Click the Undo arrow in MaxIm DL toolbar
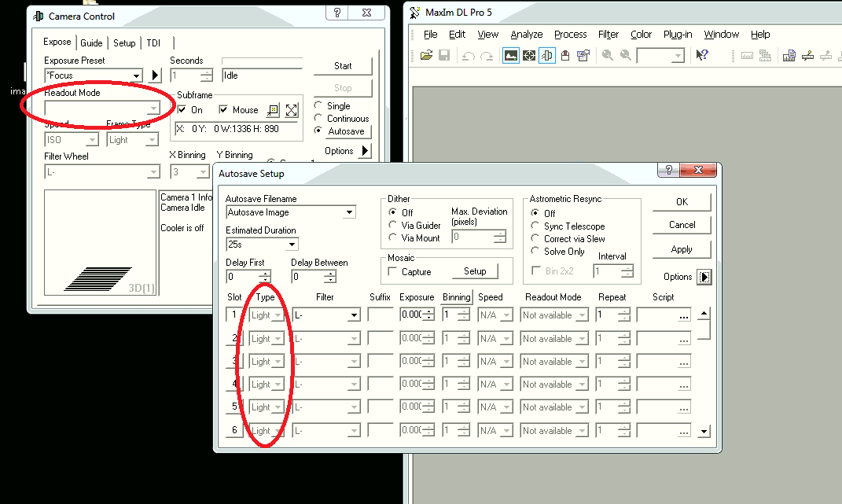Screen dimensions: 842x504 click(469, 56)
